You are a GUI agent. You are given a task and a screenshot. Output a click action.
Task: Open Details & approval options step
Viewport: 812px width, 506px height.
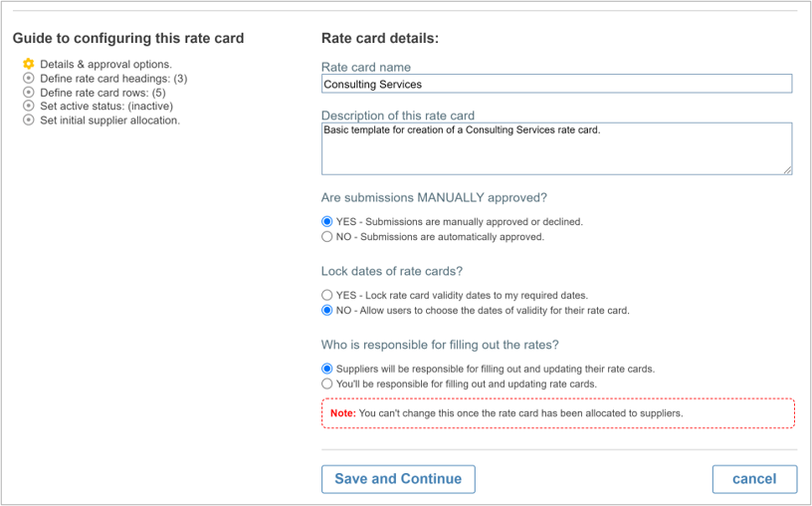click(105, 65)
